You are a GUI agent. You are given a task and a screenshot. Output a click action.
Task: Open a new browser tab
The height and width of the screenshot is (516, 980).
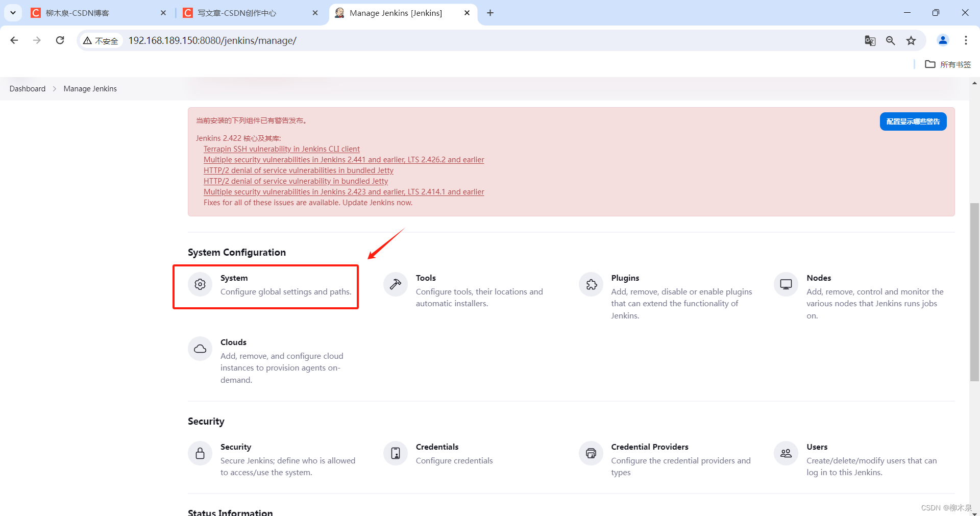490,13
